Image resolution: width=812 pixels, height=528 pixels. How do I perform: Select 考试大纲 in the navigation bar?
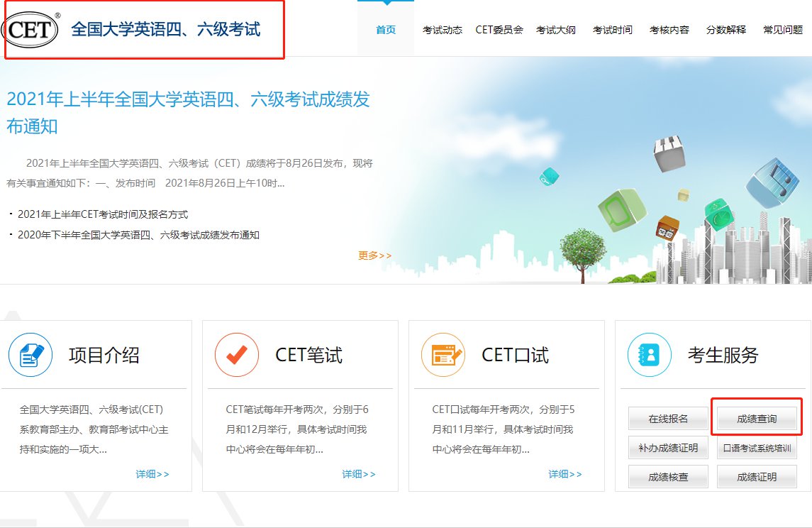(x=556, y=30)
